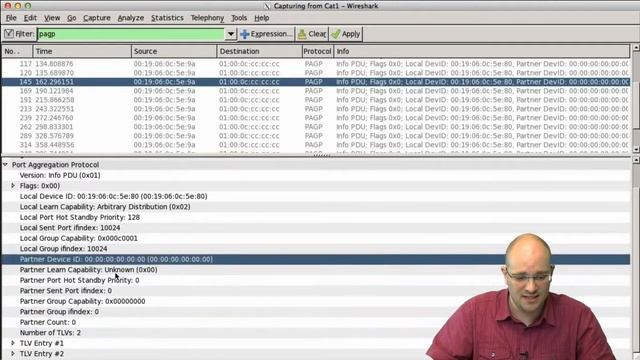
Task: Click packet details scrollbar up arrow
Action: [x=636, y=160]
